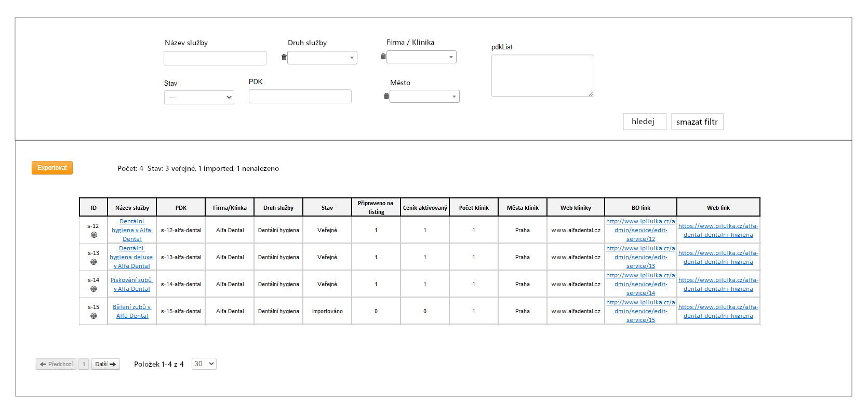Open the Web link in row s-12

pos(718,230)
